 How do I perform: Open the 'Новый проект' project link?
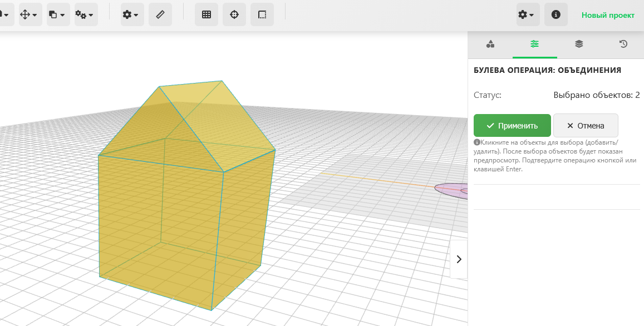[x=608, y=15]
